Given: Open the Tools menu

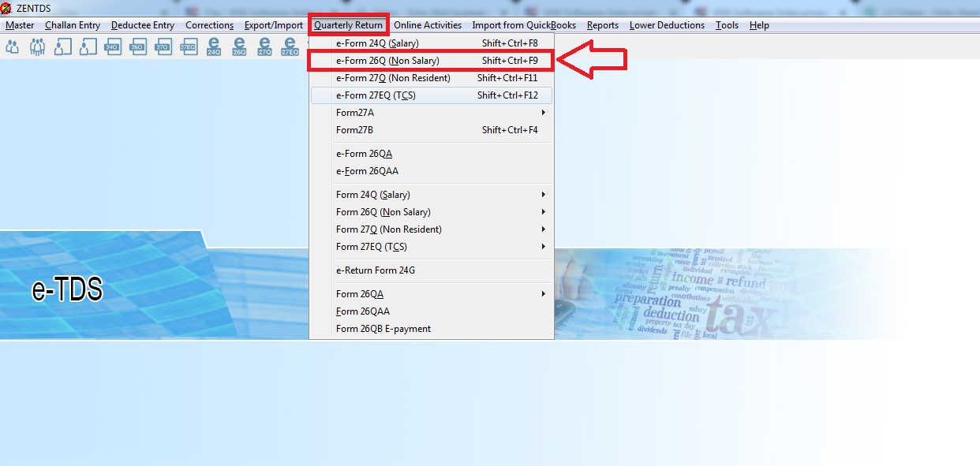Looking at the screenshot, I should (728, 25).
